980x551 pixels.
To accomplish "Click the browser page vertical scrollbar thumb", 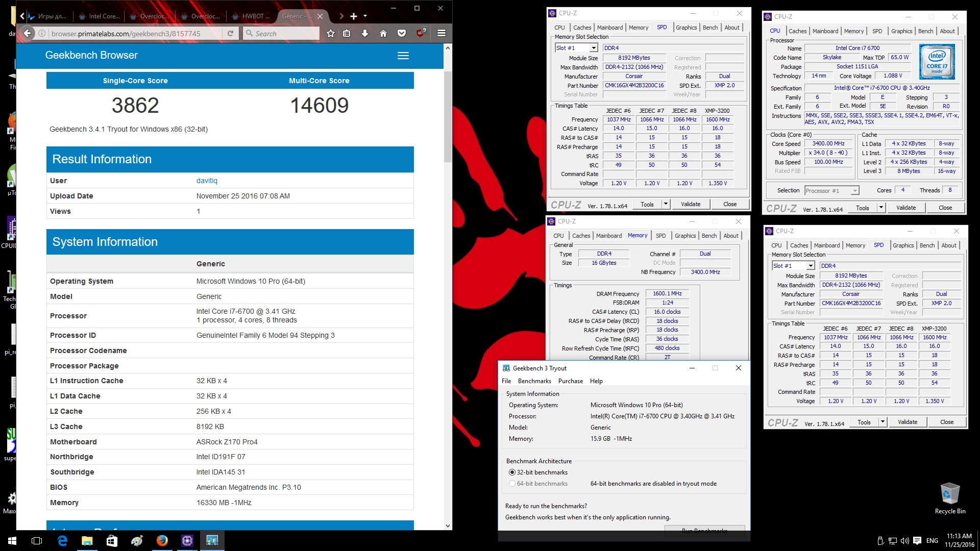I will pyautogui.click(x=448, y=116).
